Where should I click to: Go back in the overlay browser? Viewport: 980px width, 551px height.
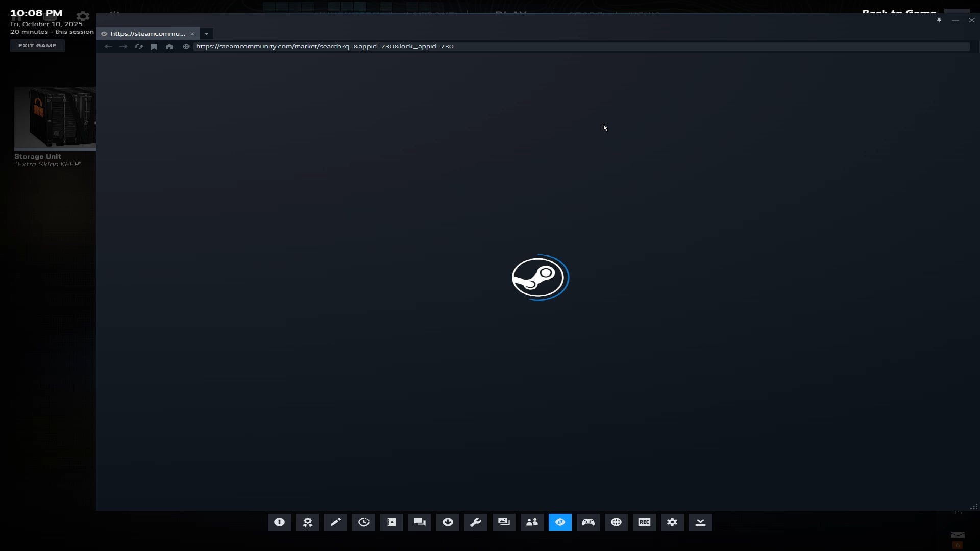click(x=108, y=46)
